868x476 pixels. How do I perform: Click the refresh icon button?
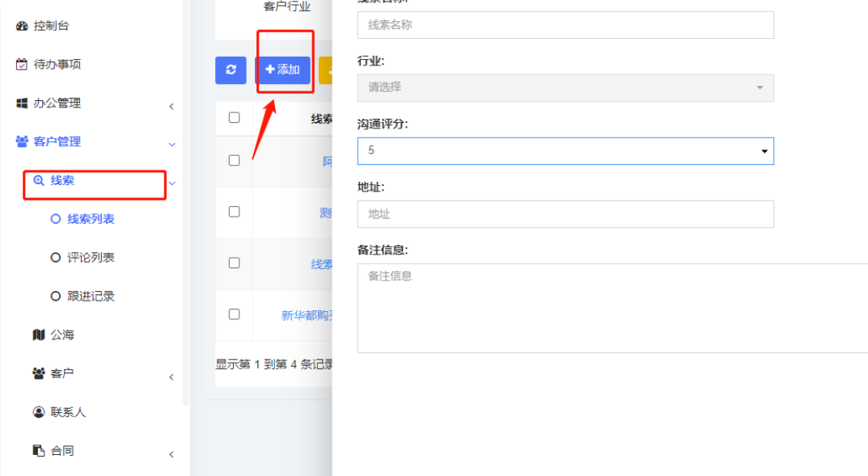[x=231, y=70]
